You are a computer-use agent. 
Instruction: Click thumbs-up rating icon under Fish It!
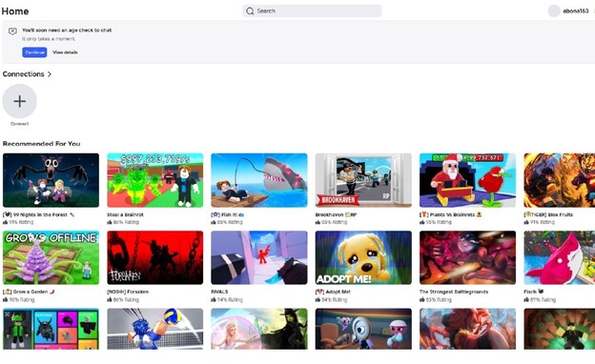[214, 222]
